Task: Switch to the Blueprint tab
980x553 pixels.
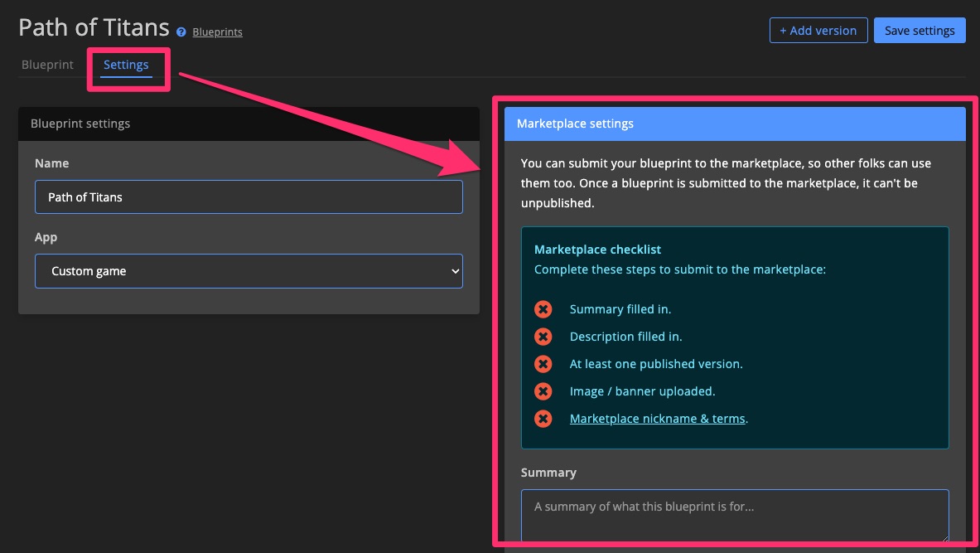Action: pos(47,64)
